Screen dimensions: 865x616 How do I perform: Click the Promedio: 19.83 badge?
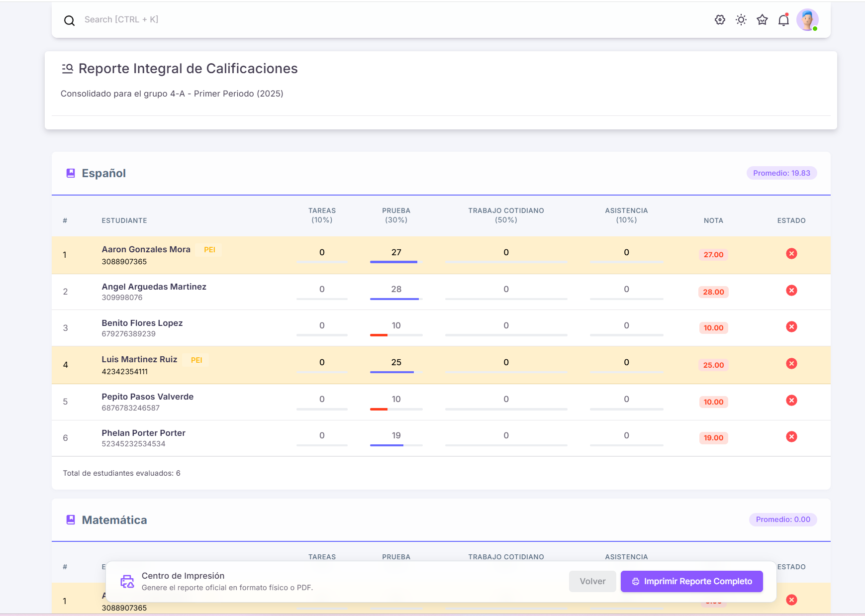coord(781,173)
